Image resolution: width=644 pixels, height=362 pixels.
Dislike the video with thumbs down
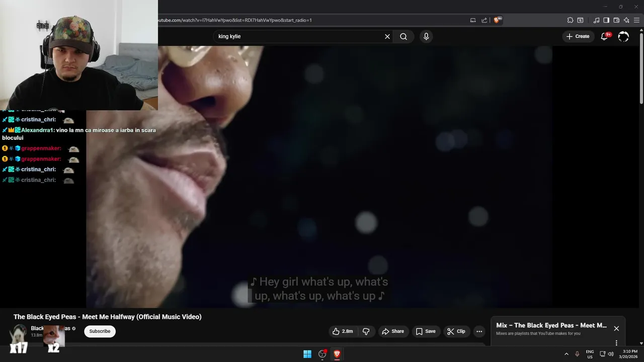[x=366, y=331]
